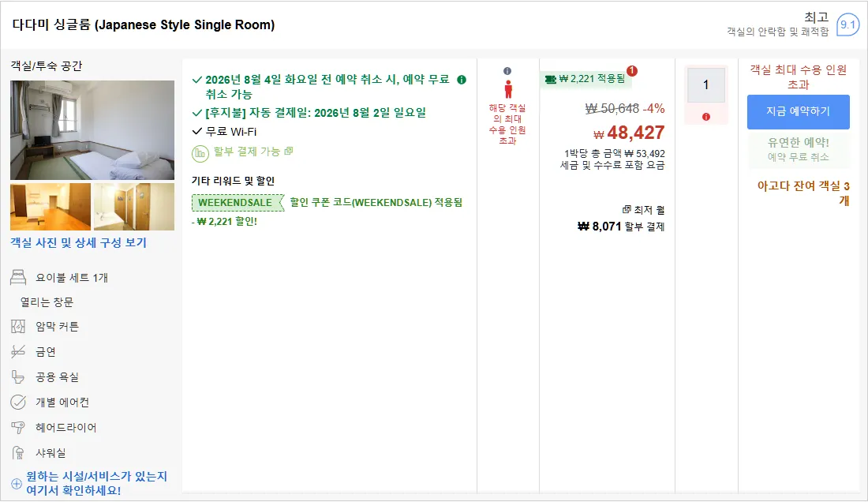Click the ₩ 2,221 적용됨 coupon label
Viewport: 868px width, 502px height.
(586, 79)
